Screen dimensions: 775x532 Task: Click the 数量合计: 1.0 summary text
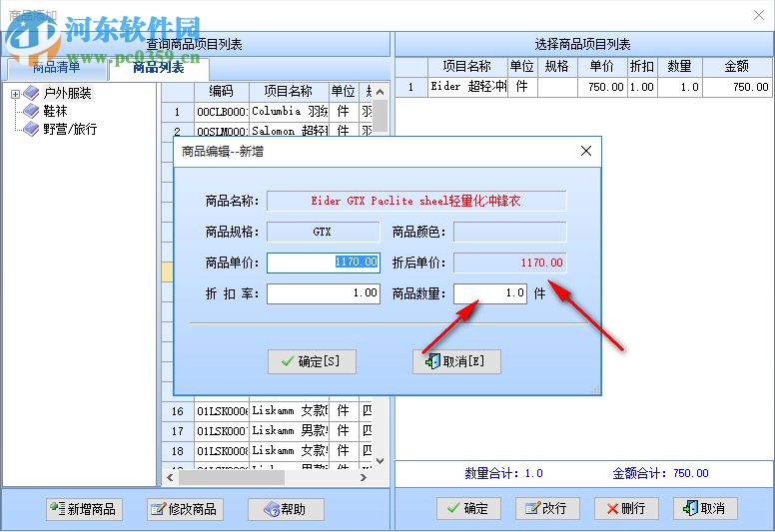[503, 473]
